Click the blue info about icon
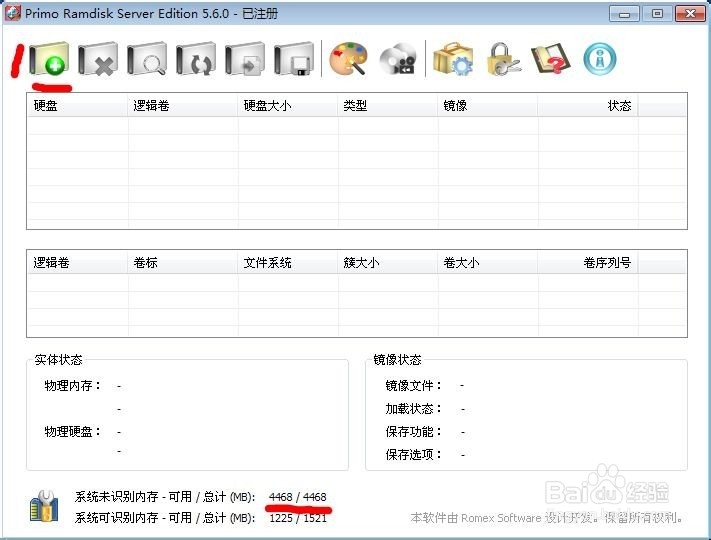This screenshot has height=540, width=711. pyautogui.click(x=599, y=58)
